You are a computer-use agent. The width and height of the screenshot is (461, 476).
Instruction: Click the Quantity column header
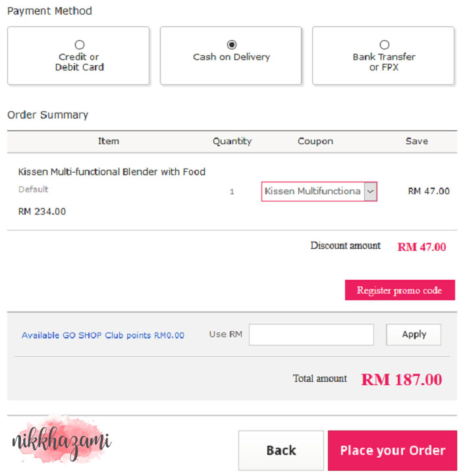[232, 141]
